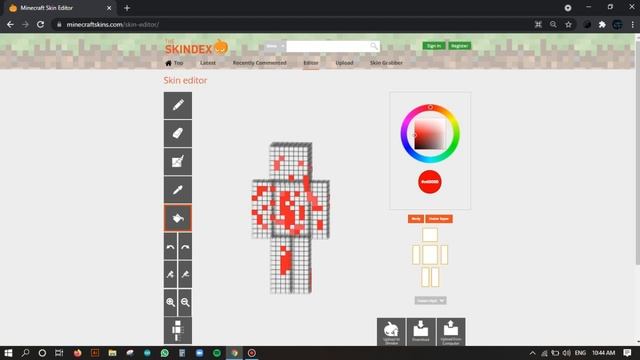Screen dimensions: 640x360
Task: Click the red current color swatch
Action: [x=430, y=182]
